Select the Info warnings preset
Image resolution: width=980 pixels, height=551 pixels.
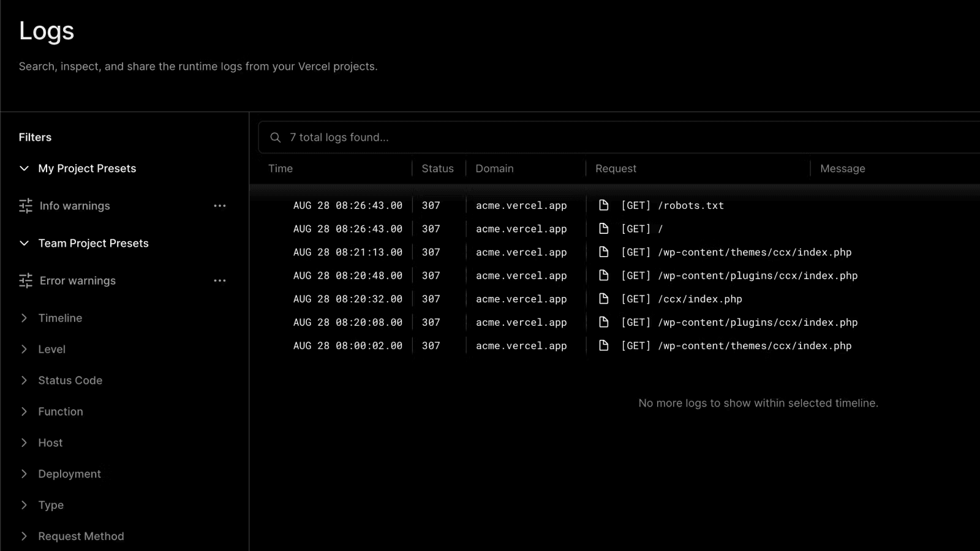75,206
